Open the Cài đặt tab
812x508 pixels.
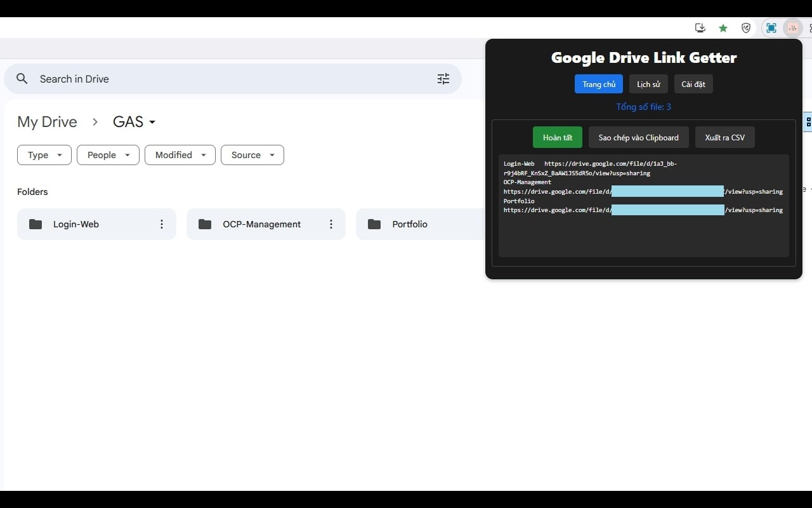693,84
